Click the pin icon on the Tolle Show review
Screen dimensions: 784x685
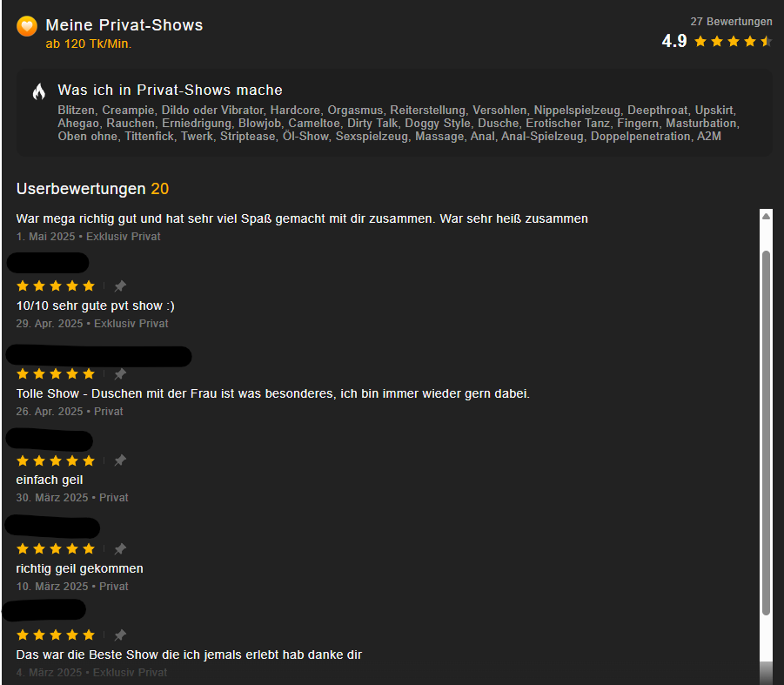120,373
